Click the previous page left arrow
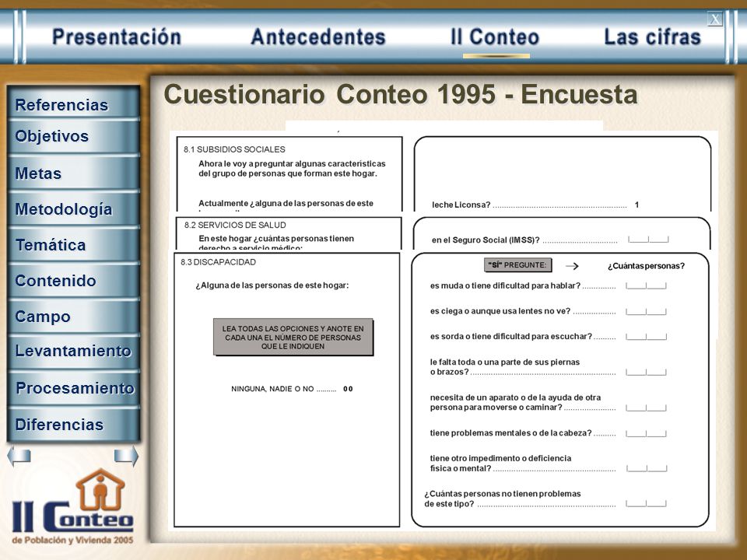This screenshot has width=747, height=560. (x=19, y=457)
